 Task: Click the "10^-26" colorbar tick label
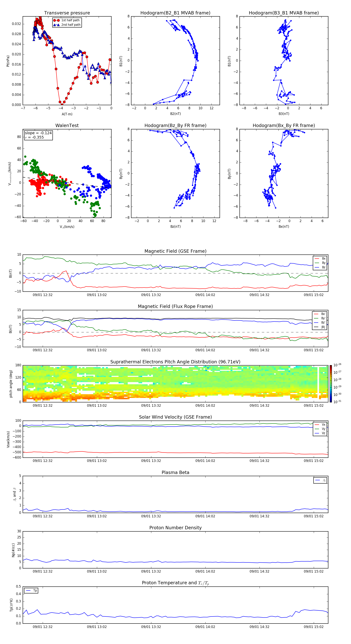[337, 365]
